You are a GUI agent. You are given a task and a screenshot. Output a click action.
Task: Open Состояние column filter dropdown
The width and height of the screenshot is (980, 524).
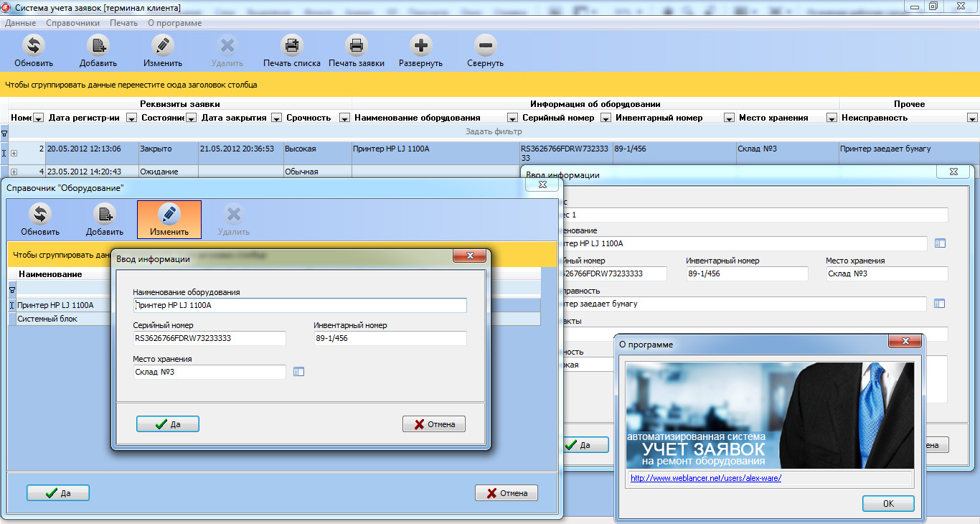193,118
